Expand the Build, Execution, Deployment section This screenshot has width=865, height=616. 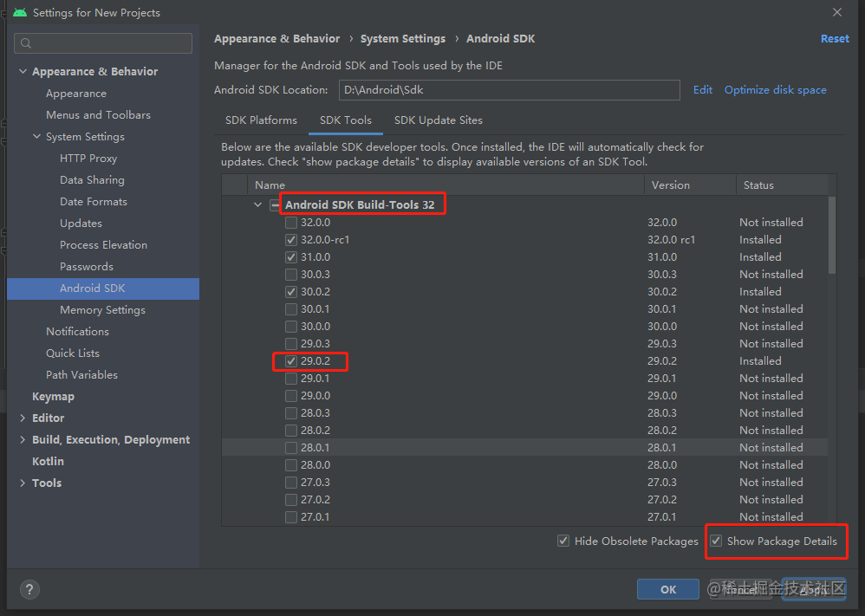point(23,439)
